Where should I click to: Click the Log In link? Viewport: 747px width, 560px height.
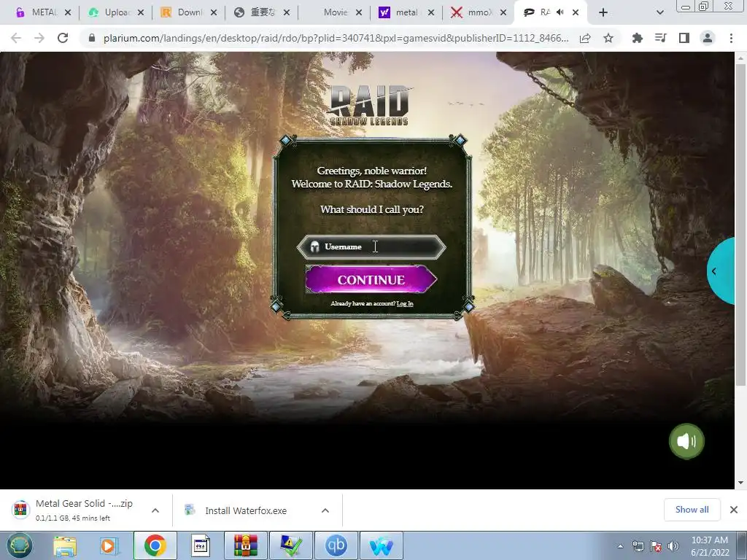click(x=405, y=303)
